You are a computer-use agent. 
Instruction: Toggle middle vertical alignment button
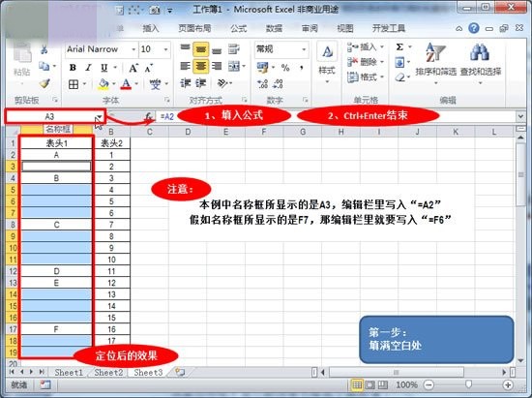201,49
